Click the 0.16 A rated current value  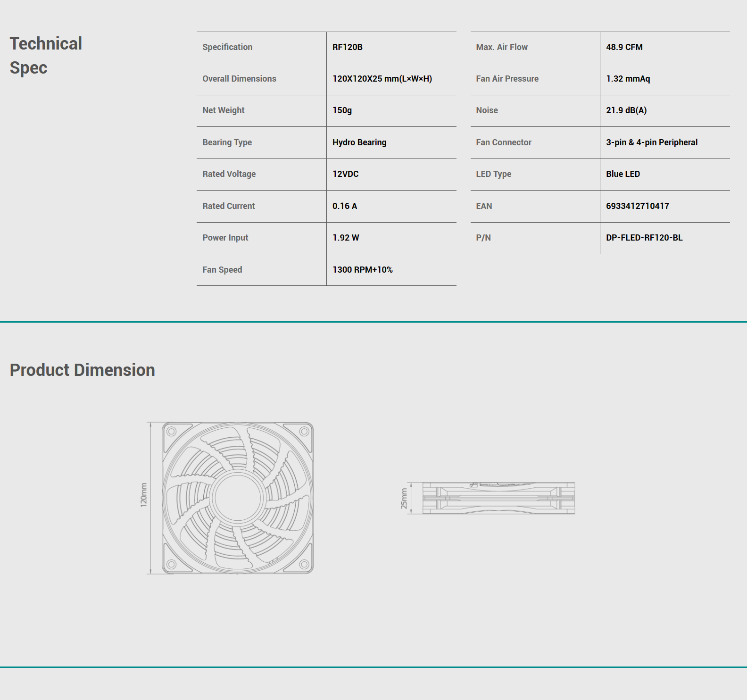344,206
